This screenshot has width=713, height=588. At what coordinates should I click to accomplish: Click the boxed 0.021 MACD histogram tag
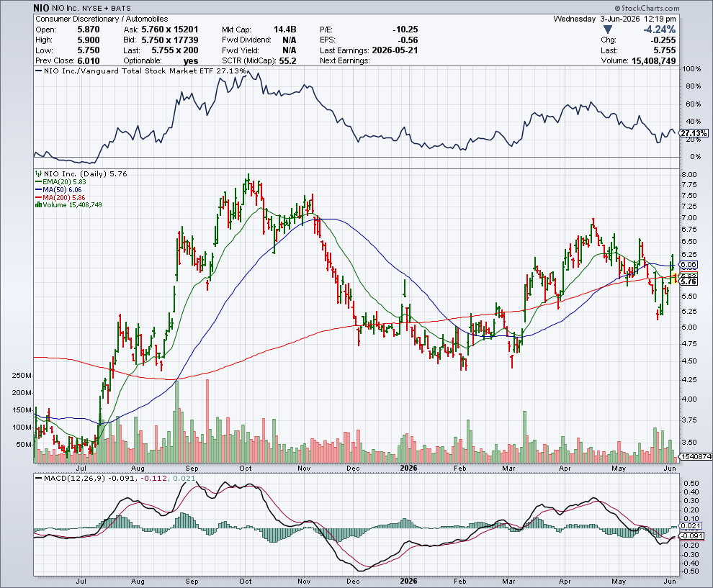[691, 526]
